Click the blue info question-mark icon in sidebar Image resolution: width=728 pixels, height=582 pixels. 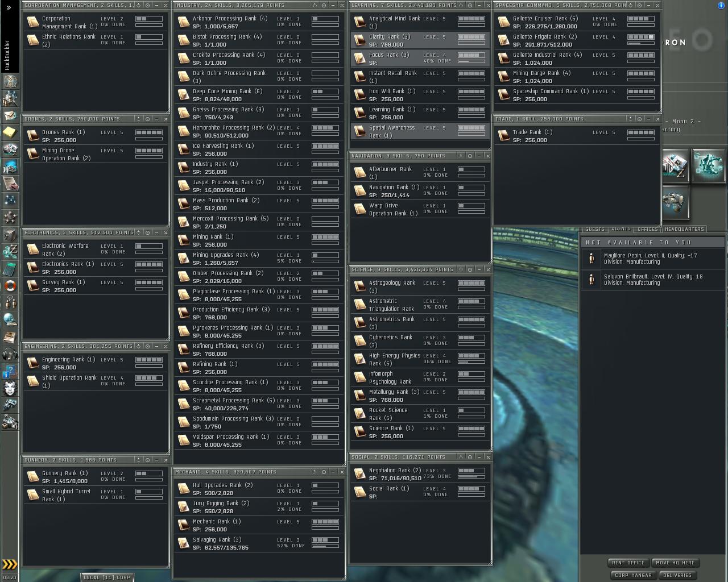click(10, 371)
